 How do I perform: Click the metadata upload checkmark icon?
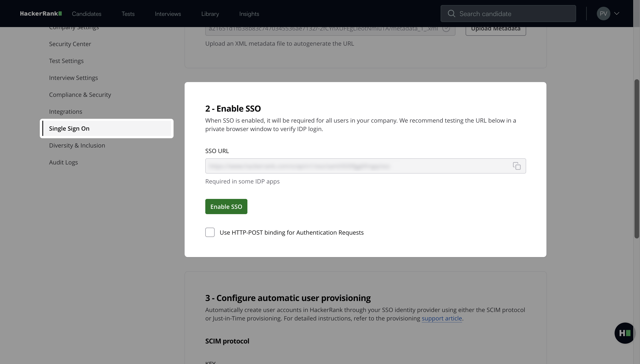pos(446,29)
